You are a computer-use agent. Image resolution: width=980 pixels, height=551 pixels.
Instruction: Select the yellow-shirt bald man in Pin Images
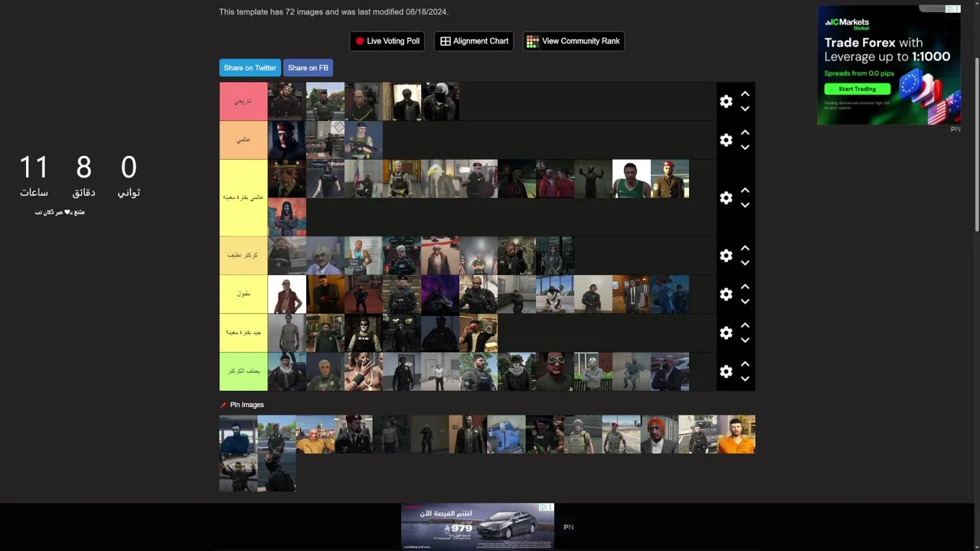click(315, 434)
